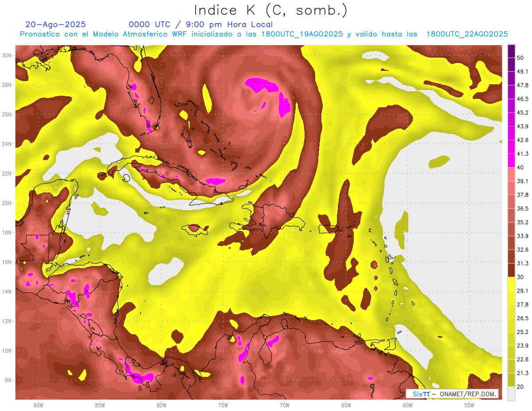Click the 55W longitude label
The height and width of the screenshot is (411, 532).
[469, 405]
